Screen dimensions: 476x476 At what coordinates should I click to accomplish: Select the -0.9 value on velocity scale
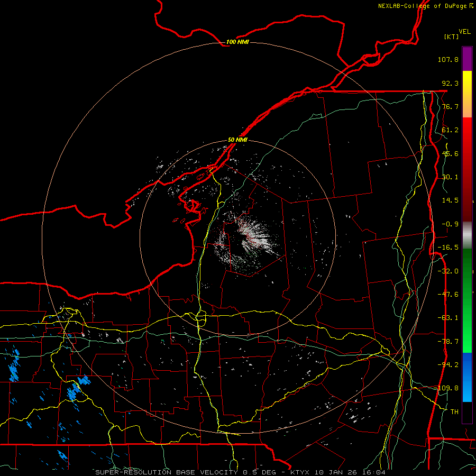coord(450,224)
